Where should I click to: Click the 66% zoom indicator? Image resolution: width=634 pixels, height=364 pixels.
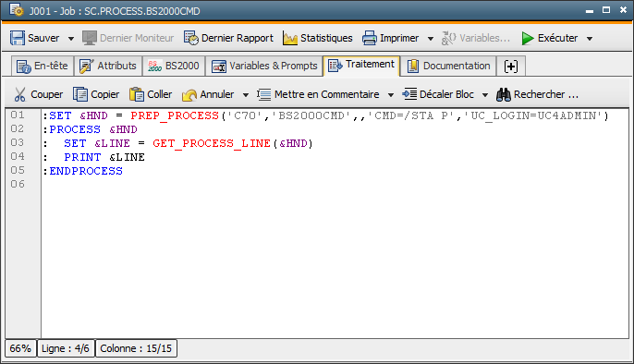point(20,348)
